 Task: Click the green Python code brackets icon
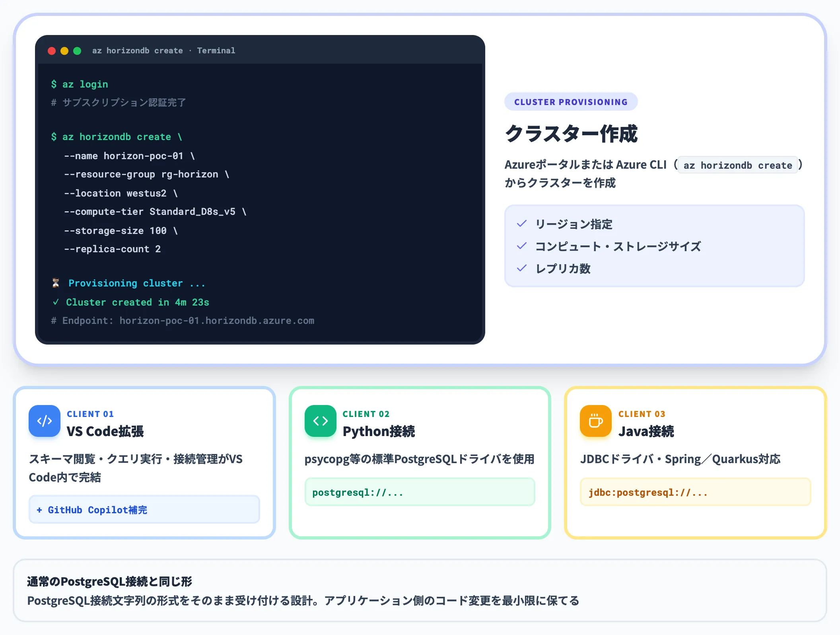click(x=321, y=421)
